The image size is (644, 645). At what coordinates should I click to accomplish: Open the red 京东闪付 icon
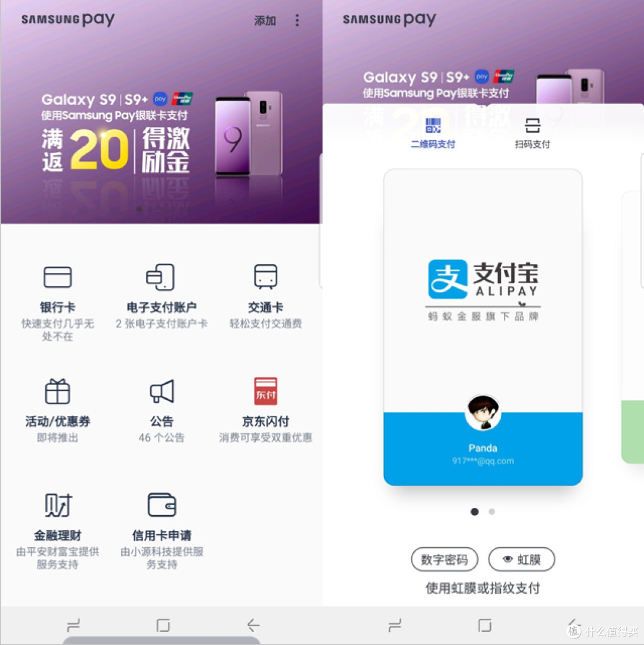click(265, 391)
